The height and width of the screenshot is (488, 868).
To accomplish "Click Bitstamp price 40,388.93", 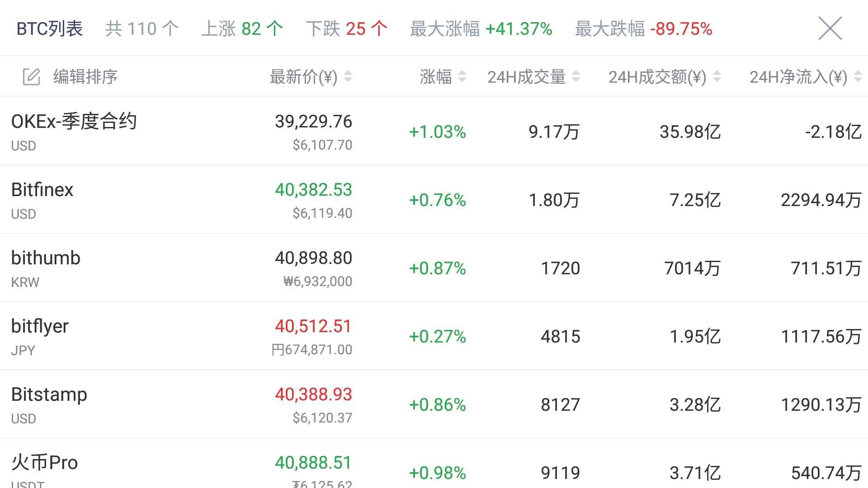I will pos(313,394).
